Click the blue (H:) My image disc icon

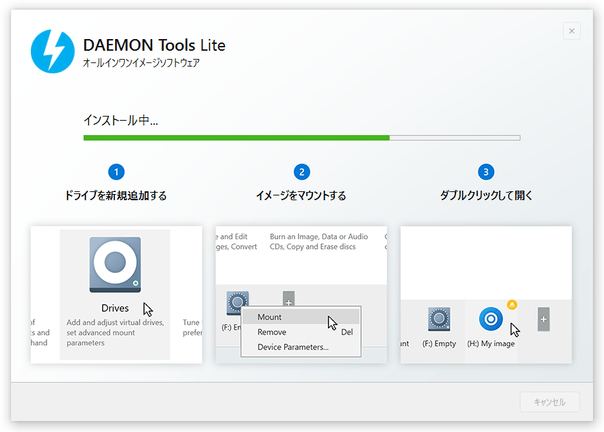491,319
